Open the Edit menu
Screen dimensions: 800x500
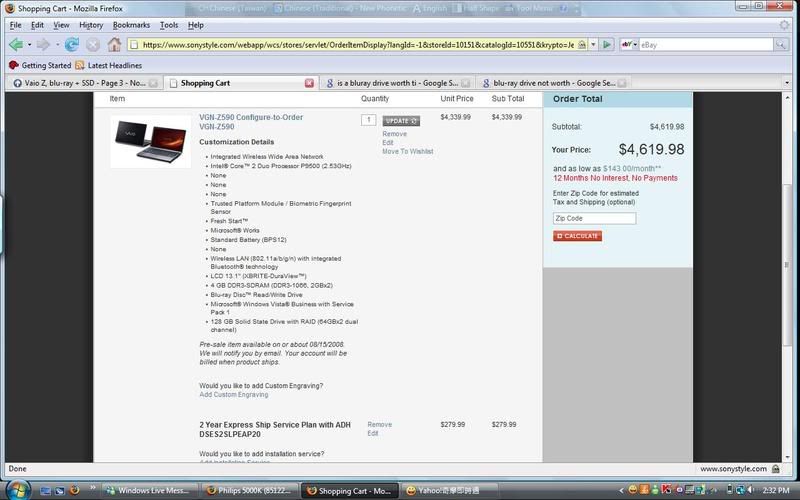[x=37, y=25]
